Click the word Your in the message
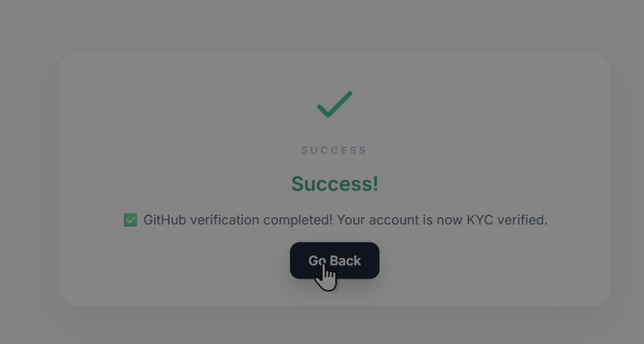The width and height of the screenshot is (644, 344). coord(350,220)
